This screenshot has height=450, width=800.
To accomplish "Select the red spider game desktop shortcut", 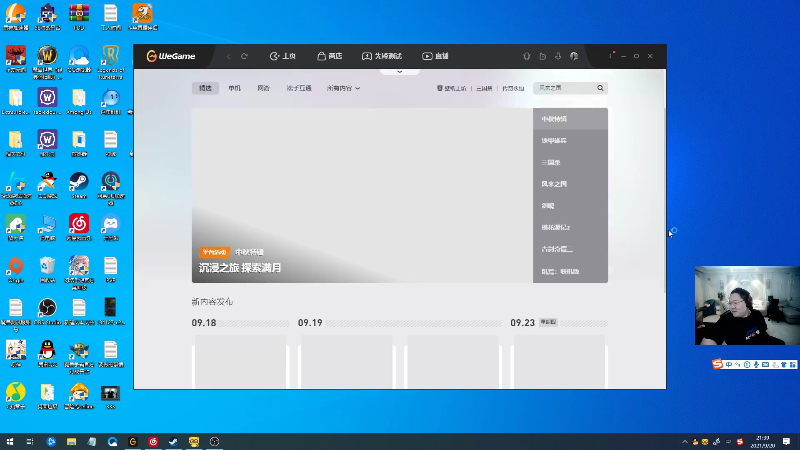I will click(16, 59).
